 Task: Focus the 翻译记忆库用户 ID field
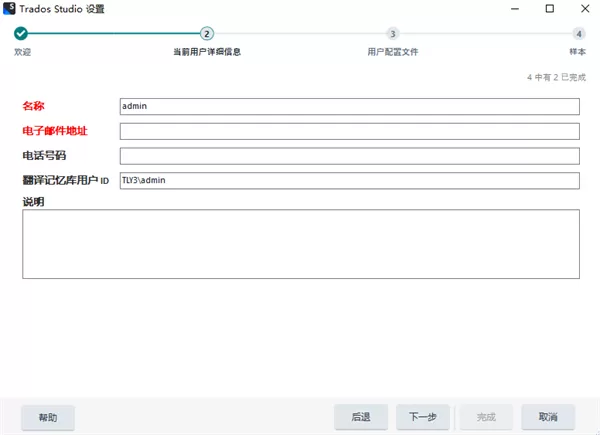350,181
